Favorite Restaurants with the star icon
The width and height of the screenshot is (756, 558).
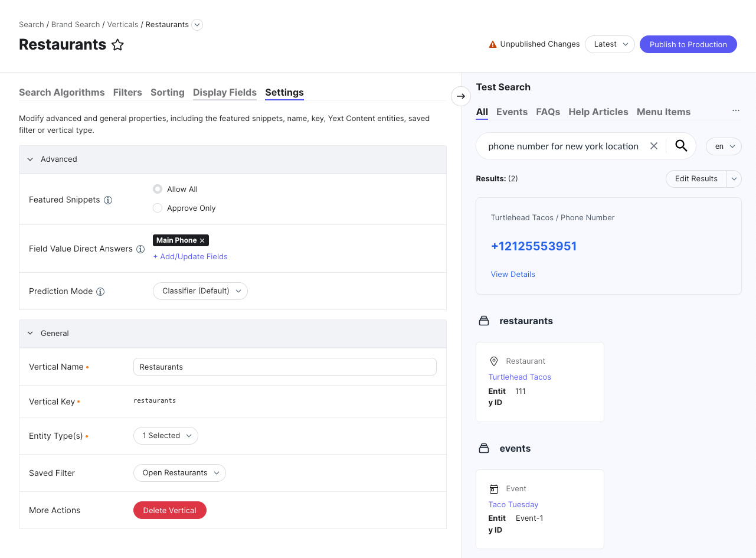pyautogui.click(x=118, y=45)
